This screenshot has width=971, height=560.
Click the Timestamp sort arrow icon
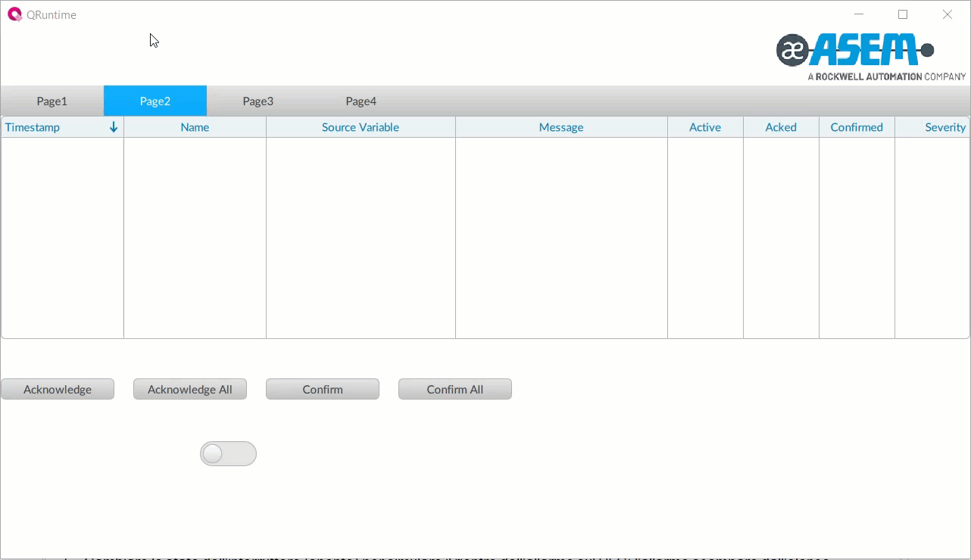point(114,127)
